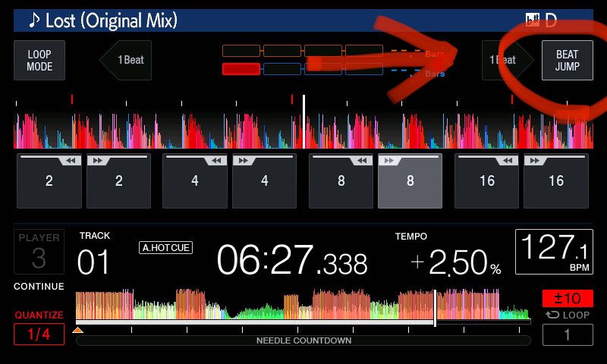Click the orange cue point triangle marker

coord(78,330)
